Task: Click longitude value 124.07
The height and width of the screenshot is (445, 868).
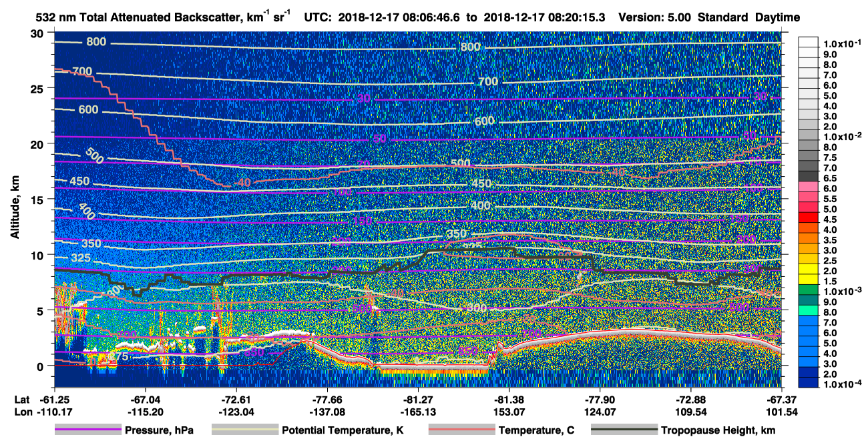Action: coord(600,411)
